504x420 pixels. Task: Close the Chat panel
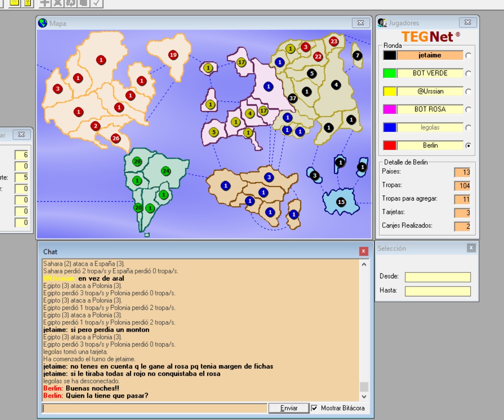tap(363, 251)
